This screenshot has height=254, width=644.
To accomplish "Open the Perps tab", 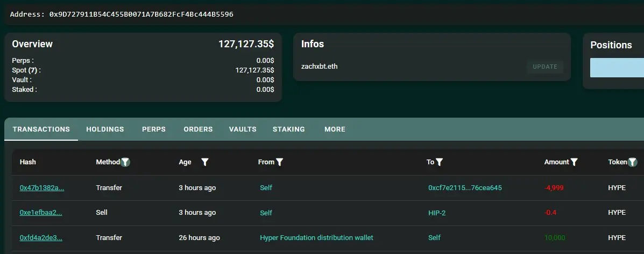I will point(154,129).
